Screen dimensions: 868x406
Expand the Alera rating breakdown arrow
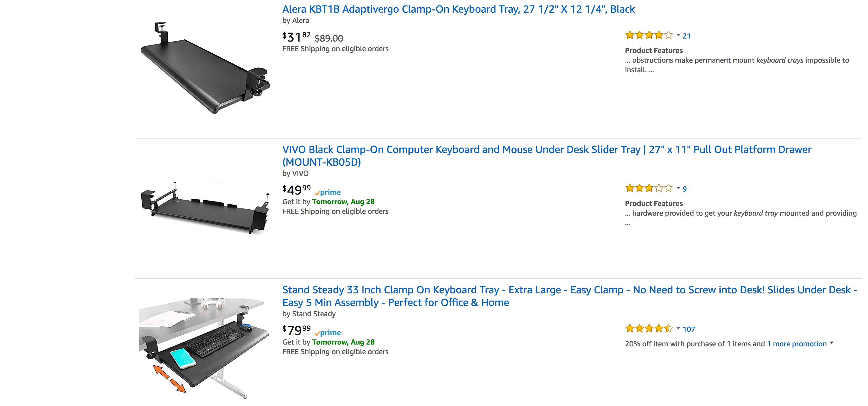(678, 35)
